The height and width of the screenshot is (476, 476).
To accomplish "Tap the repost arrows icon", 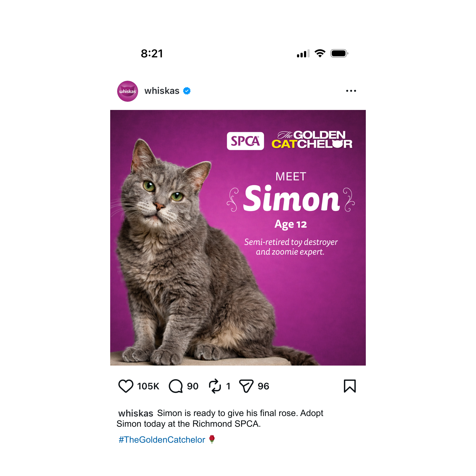I will pos(215,386).
